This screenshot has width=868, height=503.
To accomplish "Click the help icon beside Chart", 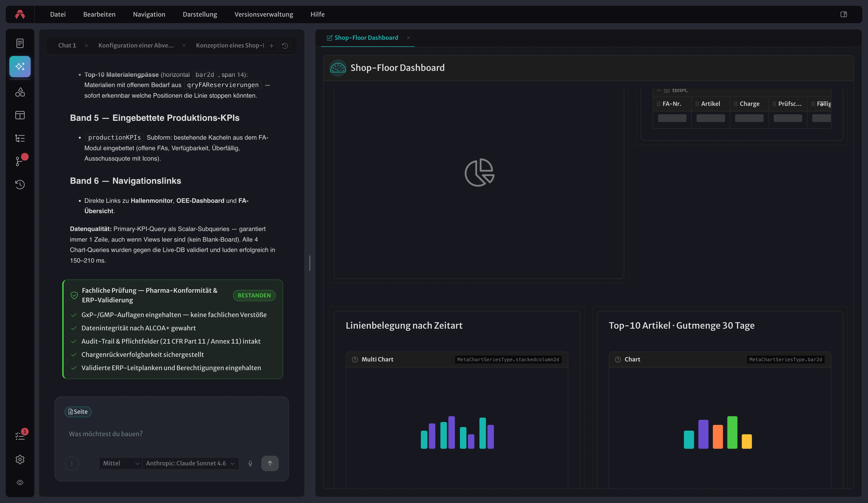I will [618, 359].
